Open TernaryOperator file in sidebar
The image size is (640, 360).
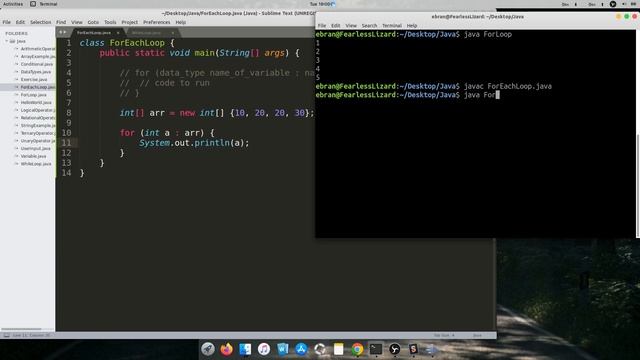38,133
